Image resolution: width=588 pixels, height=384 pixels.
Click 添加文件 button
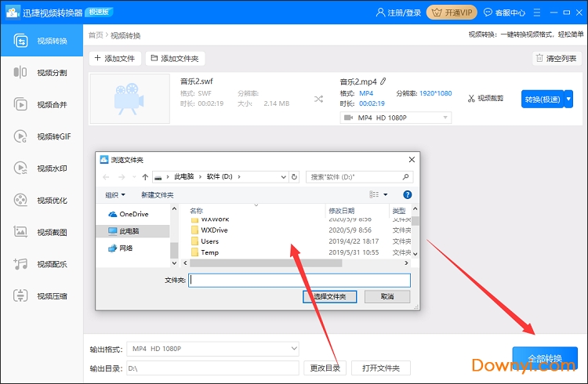click(x=114, y=58)
